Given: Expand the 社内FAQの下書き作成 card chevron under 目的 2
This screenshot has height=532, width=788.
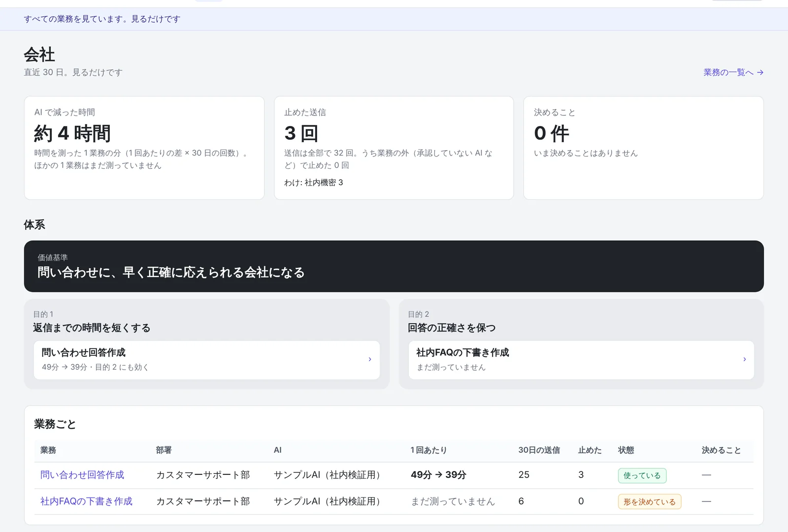Looking at the screenshot, I should point(745,360).
